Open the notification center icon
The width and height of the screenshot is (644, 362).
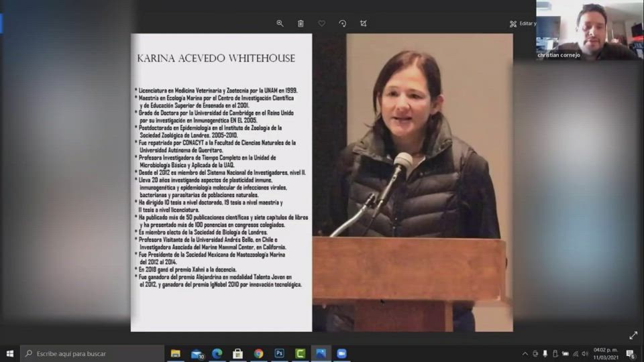coord(631,353)
